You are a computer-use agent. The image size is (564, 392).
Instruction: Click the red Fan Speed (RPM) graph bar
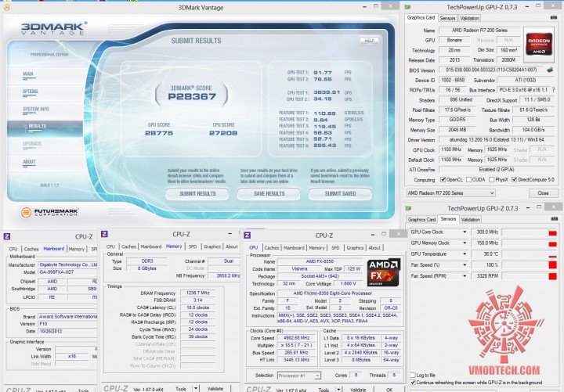(x=552, y=276)
